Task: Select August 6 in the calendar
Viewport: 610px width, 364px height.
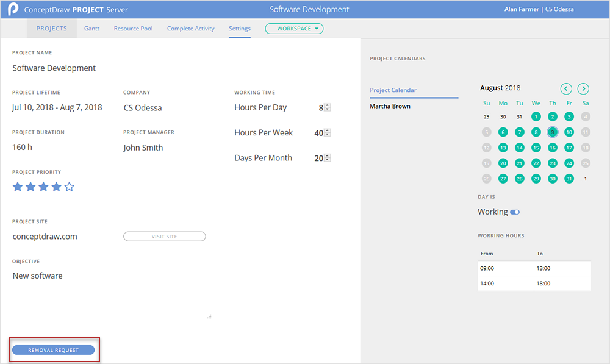Action: tap(503, 132)
